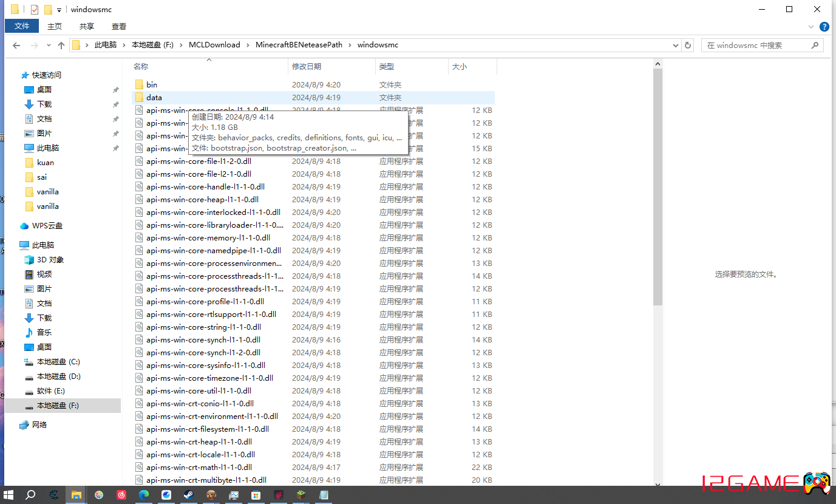
Task: Click the Windows Start button
Action: [8, 495]
